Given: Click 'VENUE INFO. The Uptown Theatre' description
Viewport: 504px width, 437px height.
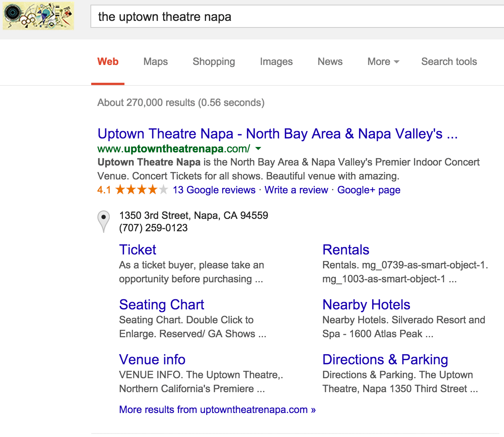Looking at the screenshot, I should [x=201, y=382].
